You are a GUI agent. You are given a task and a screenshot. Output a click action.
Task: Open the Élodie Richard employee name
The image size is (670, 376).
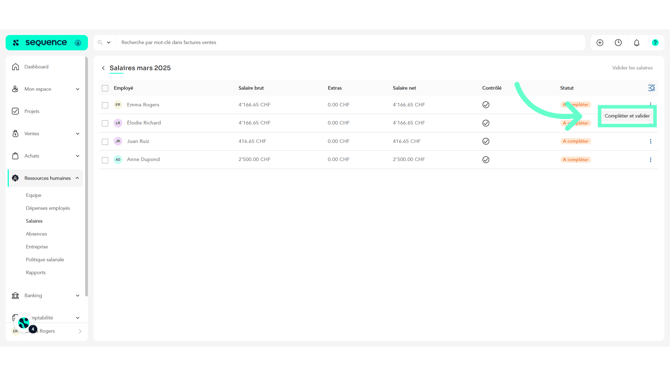tap(144, 123)
